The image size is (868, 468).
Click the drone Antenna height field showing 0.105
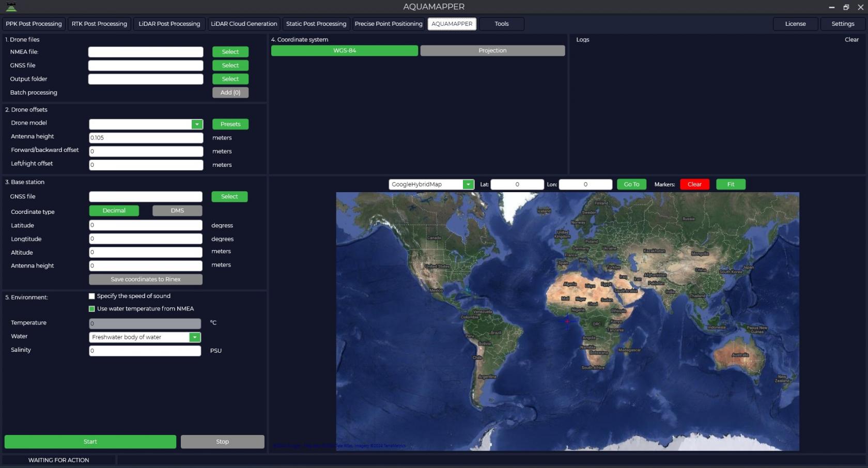click(146, 137)
